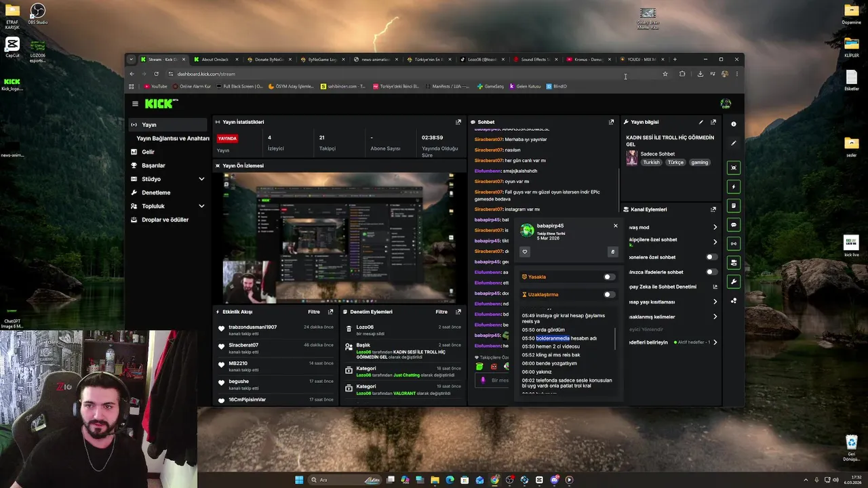
Task: Toggle the Yasakla ban switch
Action: click(x=610, y=277)
